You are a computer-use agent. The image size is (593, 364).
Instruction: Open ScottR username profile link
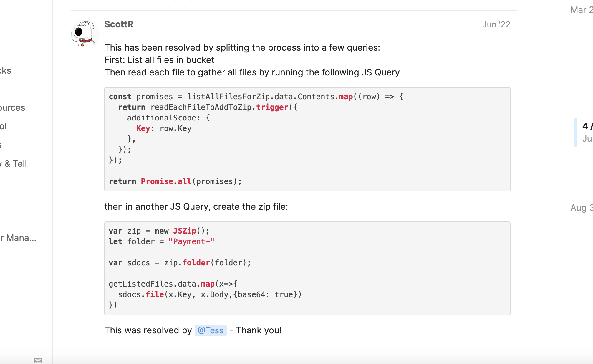[x=119, y=24]
